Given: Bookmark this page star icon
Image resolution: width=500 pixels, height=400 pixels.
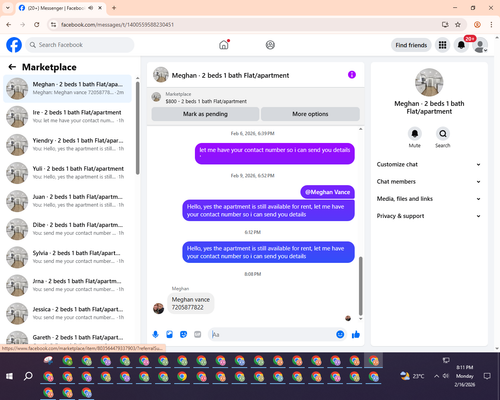Looking at the screenshot, I should [458, 25].
